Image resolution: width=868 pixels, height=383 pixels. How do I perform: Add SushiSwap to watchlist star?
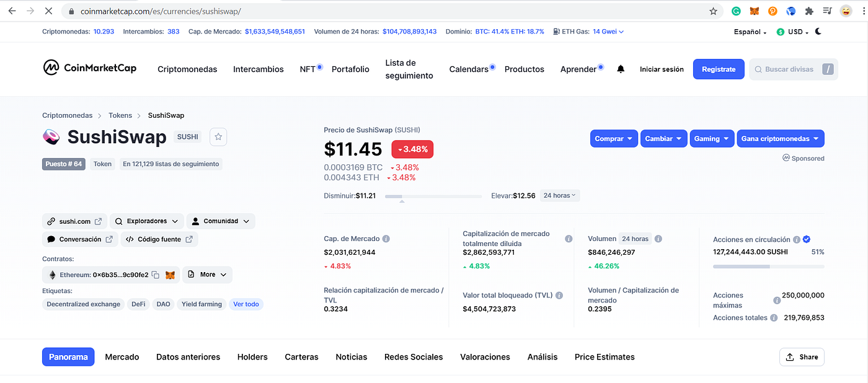click(218, 137)
